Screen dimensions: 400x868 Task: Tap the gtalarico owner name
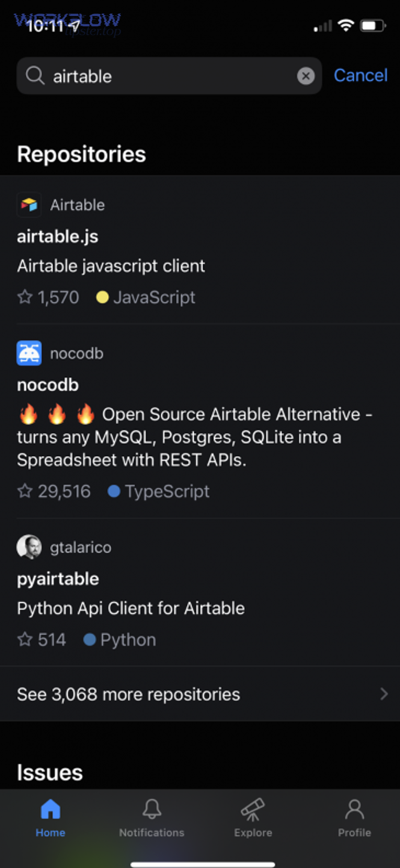80,547
